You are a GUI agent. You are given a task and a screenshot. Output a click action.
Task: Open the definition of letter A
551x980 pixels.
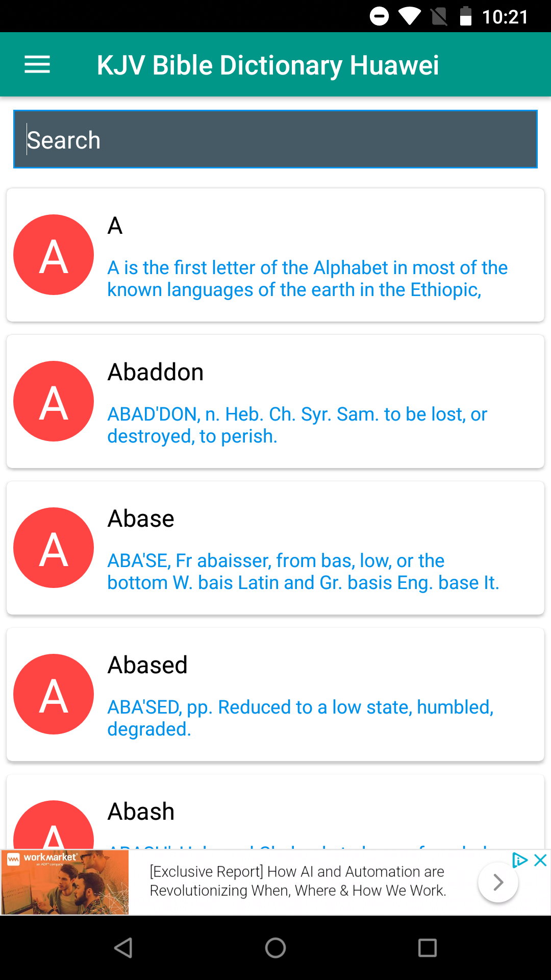coord(307,279)
